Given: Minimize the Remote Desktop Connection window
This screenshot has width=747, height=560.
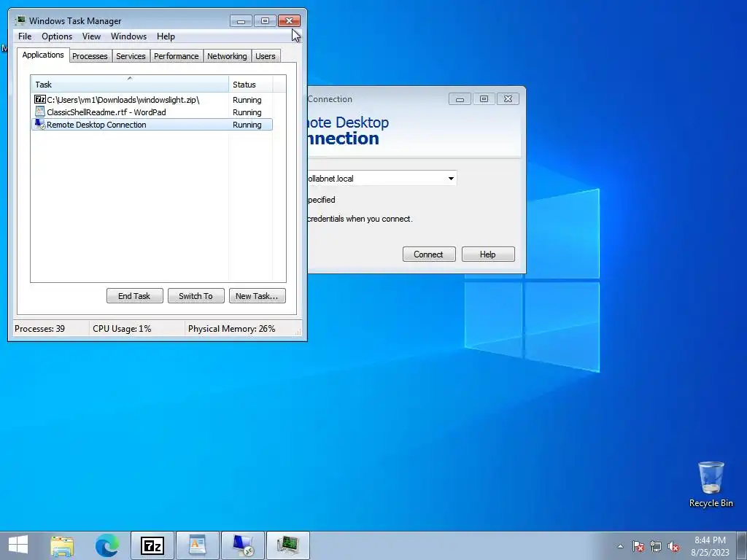Looking at the screenshot, I should point(460,99).
